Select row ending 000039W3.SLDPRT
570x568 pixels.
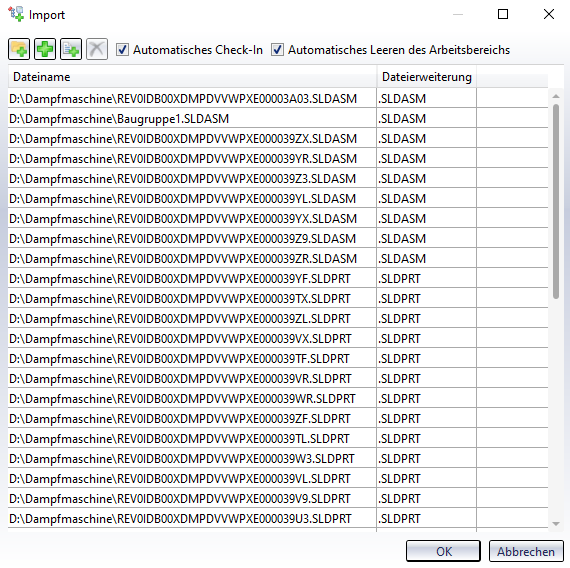click(278, 459)
